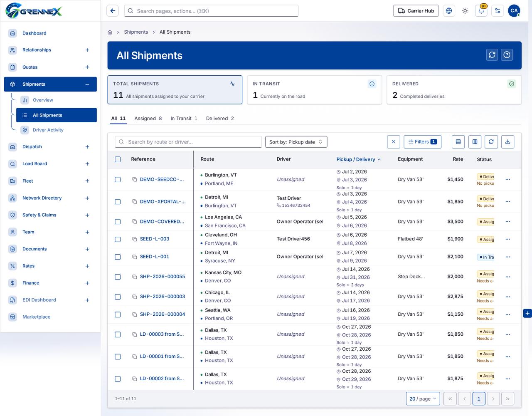Open the 20 / page size dropdown
Image resolution: width=532 pixels, height=416 pixels.
pyautogui.click(x=423, y=399)
